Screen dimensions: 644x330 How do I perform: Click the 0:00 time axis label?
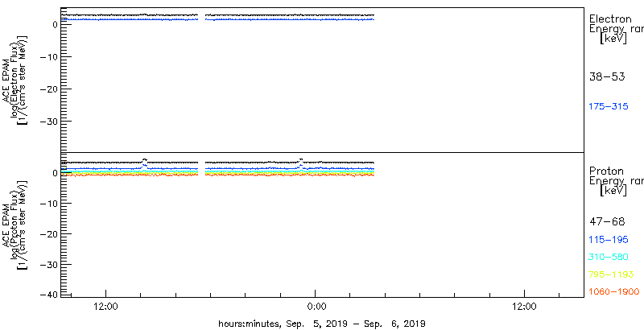click(x=316, y=306)
